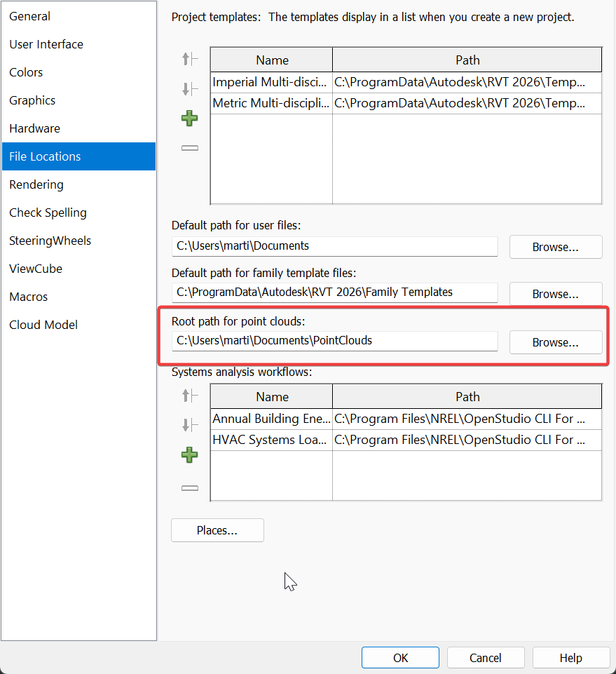
Task: Click Path header in systems analysis table
Action: click(x=467, y=396)
